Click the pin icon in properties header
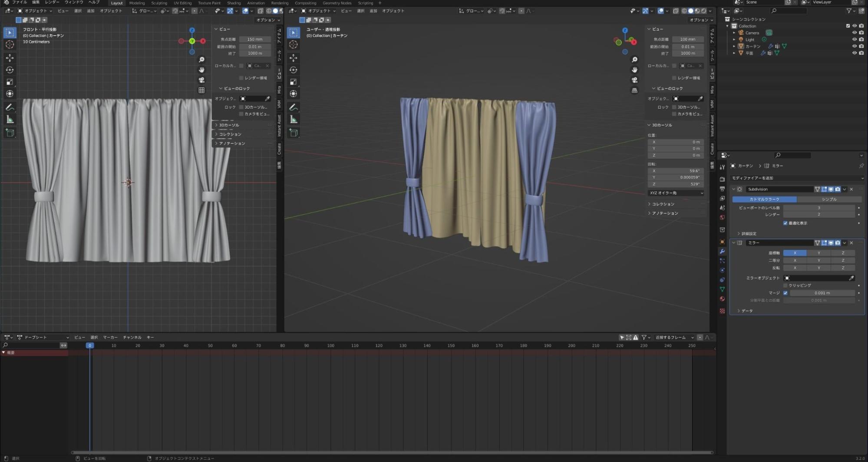Screen dimensions: 868x462 pos(861,166)
